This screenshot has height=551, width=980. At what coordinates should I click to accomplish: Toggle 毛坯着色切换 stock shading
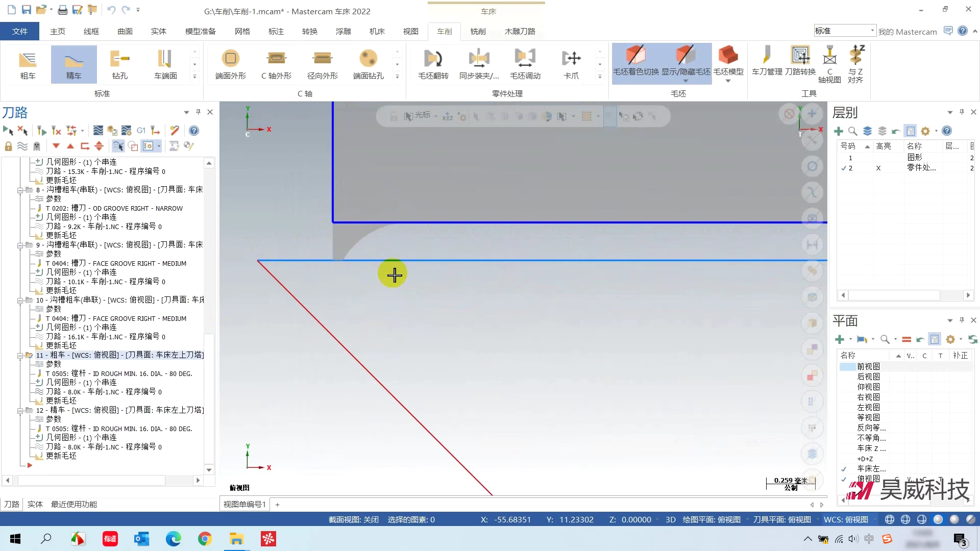pyautogui.click(x=635, y=61)
